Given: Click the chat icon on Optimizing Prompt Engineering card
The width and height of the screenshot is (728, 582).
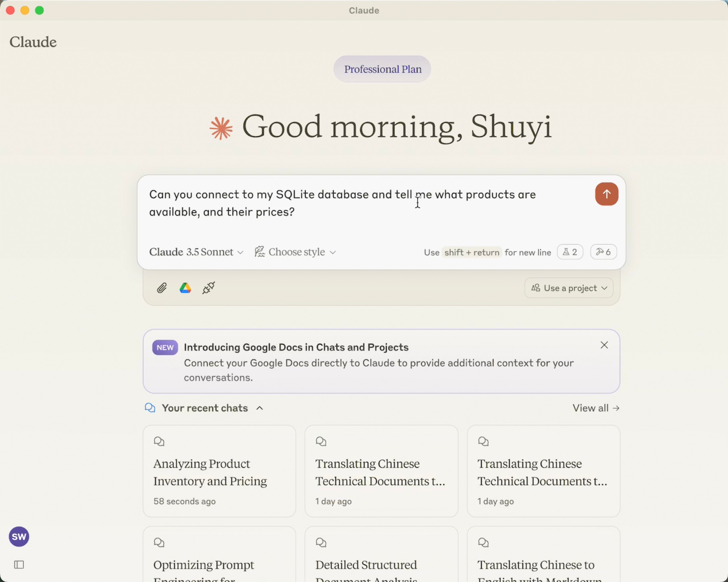Looking at the screenshot, I should pyautogui.click(x=159, y=542).
